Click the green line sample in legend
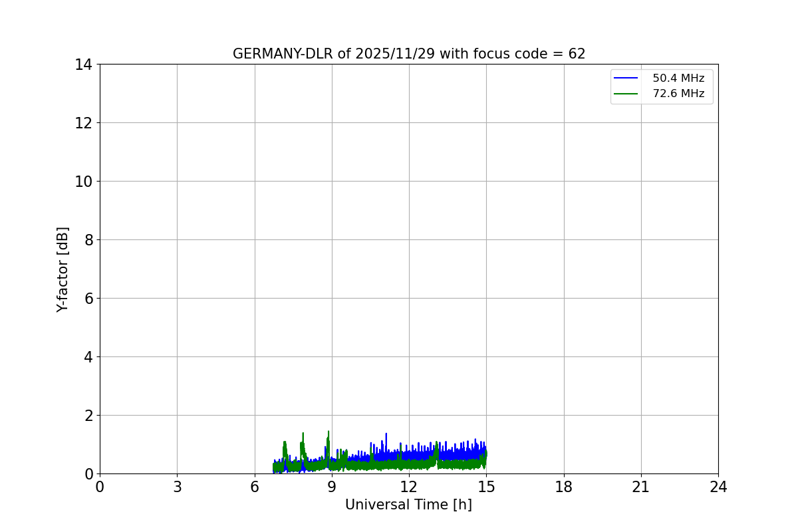This screenshot has width=798, height=532. tap(626, 94)
